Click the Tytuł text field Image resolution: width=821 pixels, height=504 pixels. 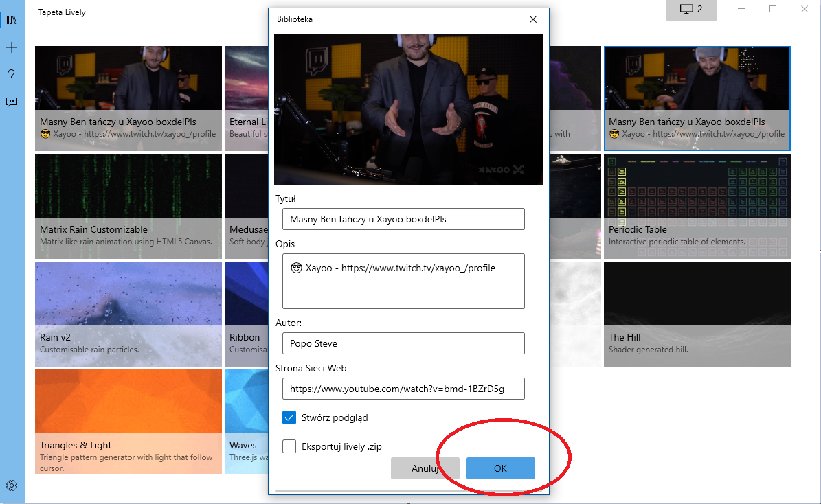coord(403,219)
